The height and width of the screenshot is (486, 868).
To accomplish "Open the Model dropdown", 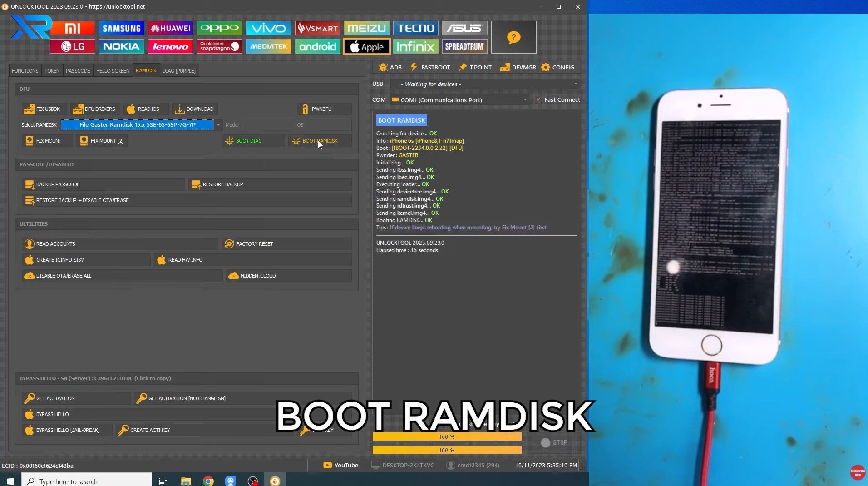I will 268,125.
